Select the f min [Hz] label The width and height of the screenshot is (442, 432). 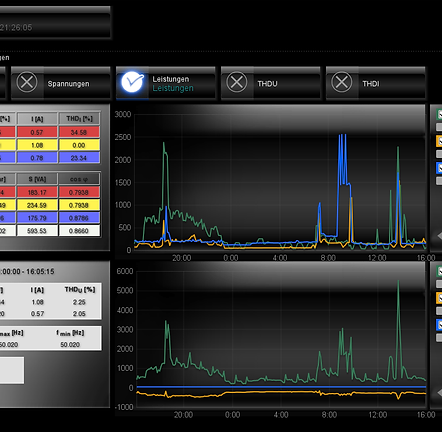(x=70, y=333)
